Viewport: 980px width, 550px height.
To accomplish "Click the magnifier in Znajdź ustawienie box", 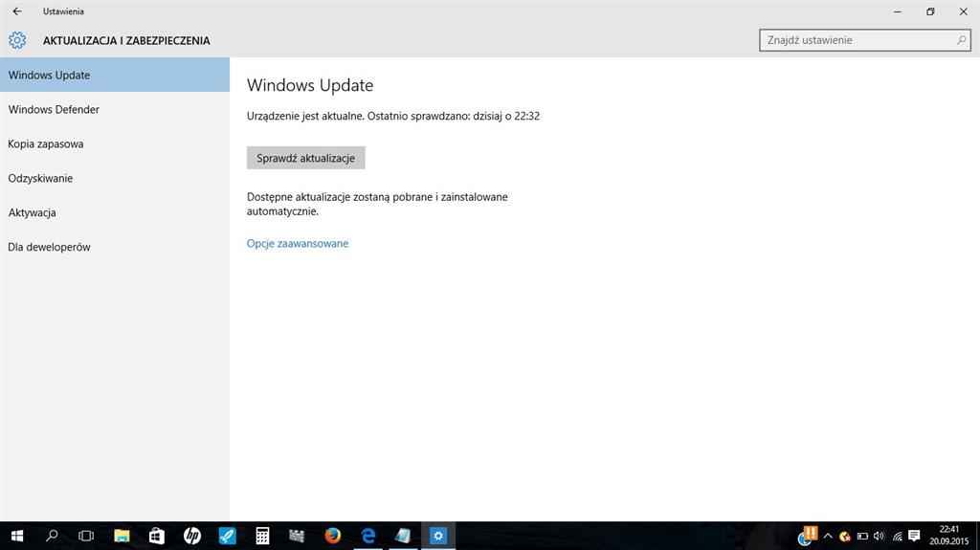I will click(961, 40).
